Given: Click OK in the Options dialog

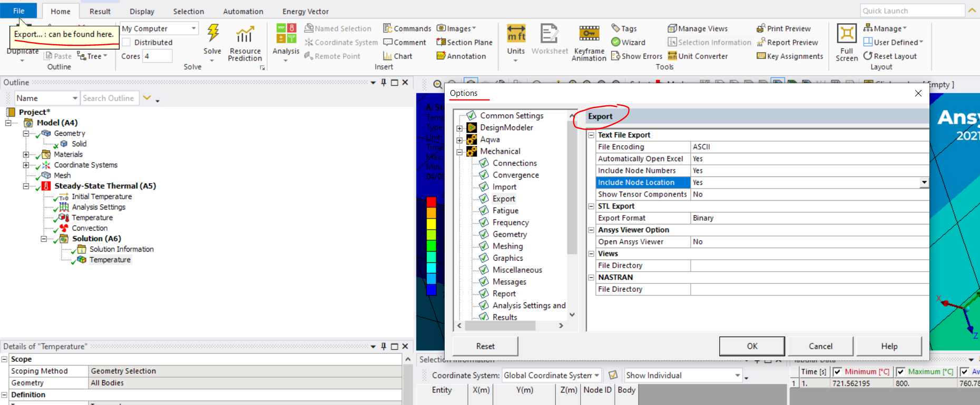Looking at the screenshot, I should pyautogui.click(x=752, y=346).
